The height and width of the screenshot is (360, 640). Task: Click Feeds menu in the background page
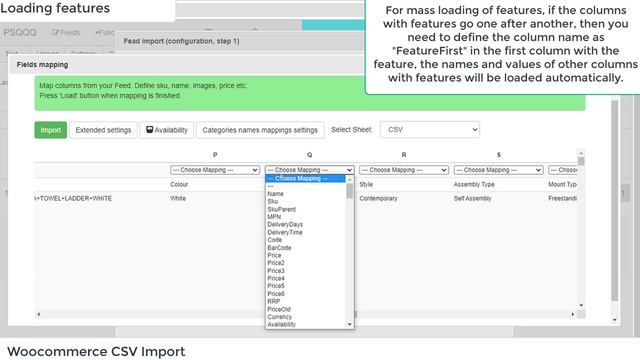pos(66,32)
